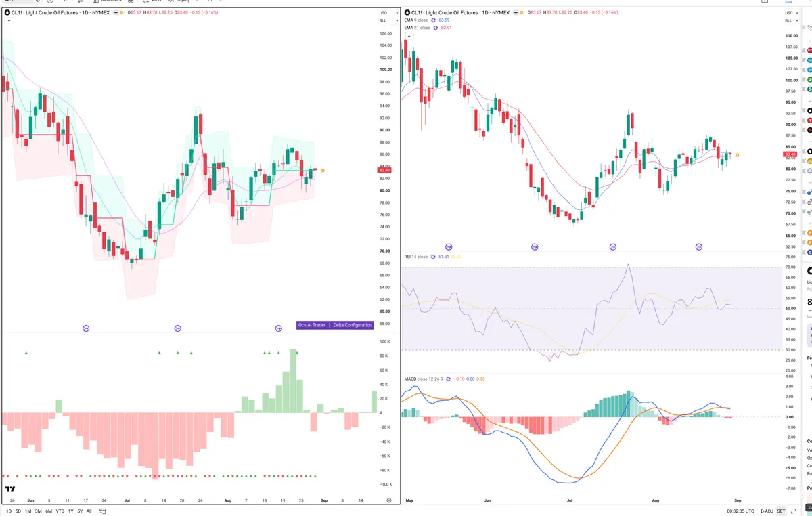Click the Save button at top right
812x516 pixels.
tap(788, 2)
